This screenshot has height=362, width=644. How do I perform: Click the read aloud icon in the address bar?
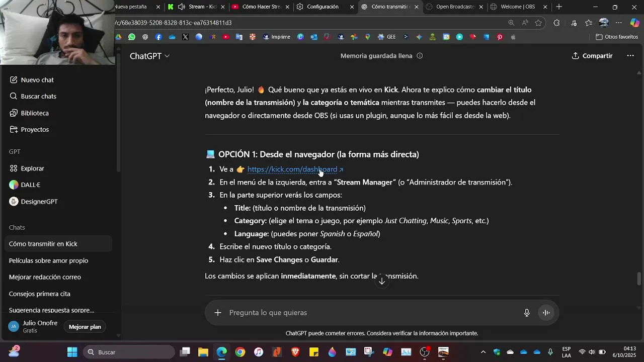[525, 23]
